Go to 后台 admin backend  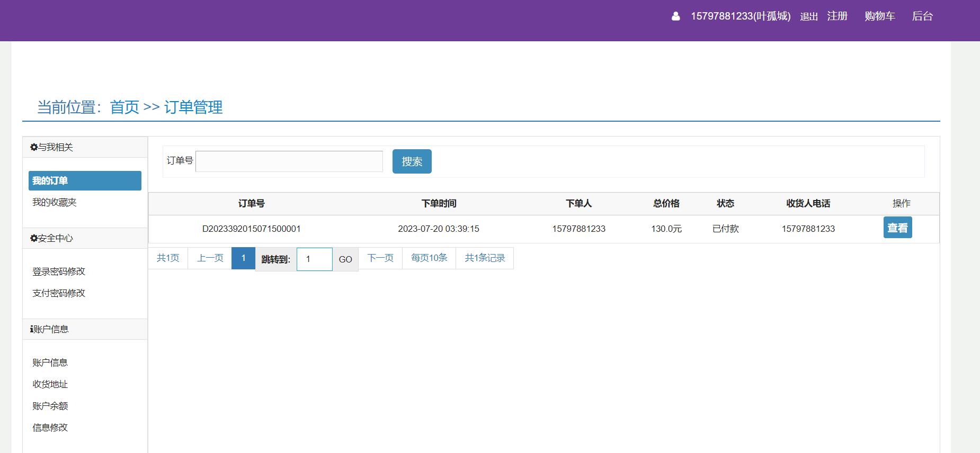[x=922, y=16]
